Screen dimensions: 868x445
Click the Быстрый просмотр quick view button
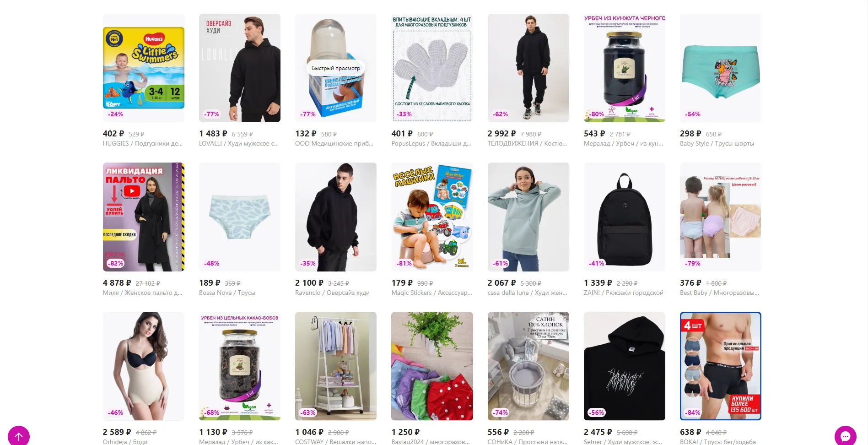point(336,68)
